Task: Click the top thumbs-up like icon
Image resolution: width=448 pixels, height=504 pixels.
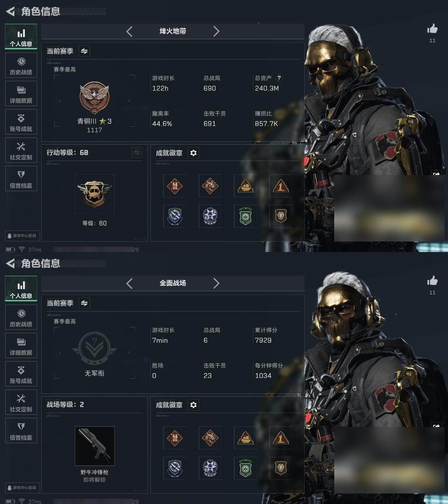Action: point(432,29)
